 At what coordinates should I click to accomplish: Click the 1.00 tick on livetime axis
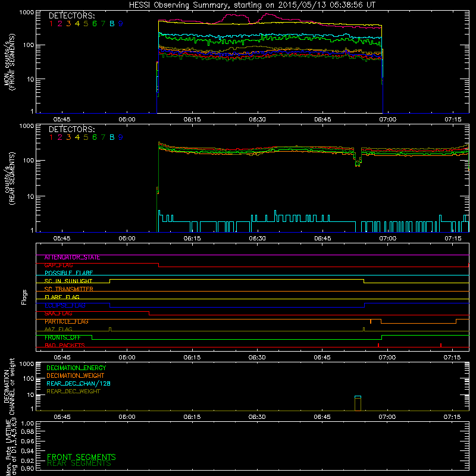point(27,424)
